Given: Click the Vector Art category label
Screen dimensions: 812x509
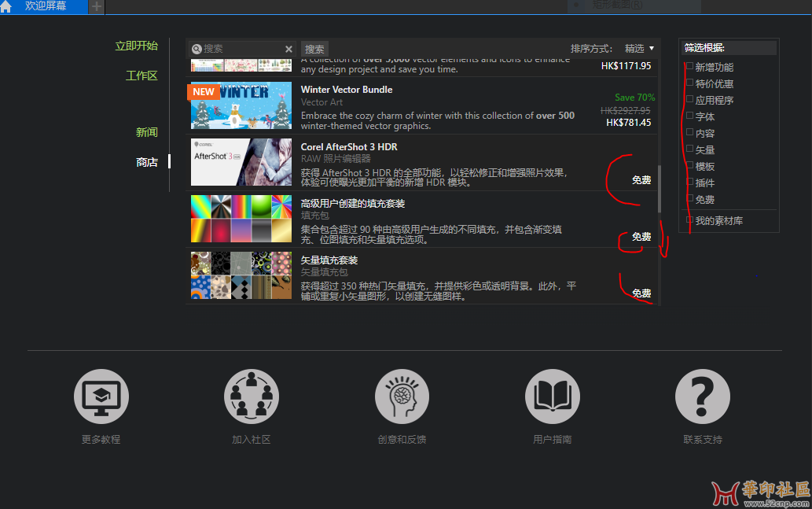Looking at the screenshot, I should (321, 102).
